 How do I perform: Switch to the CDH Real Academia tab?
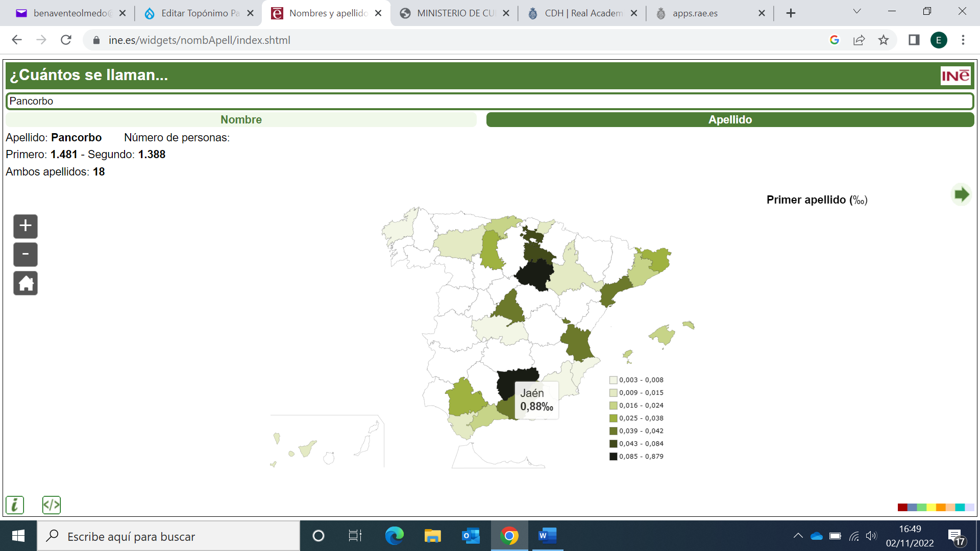(582, 13)
